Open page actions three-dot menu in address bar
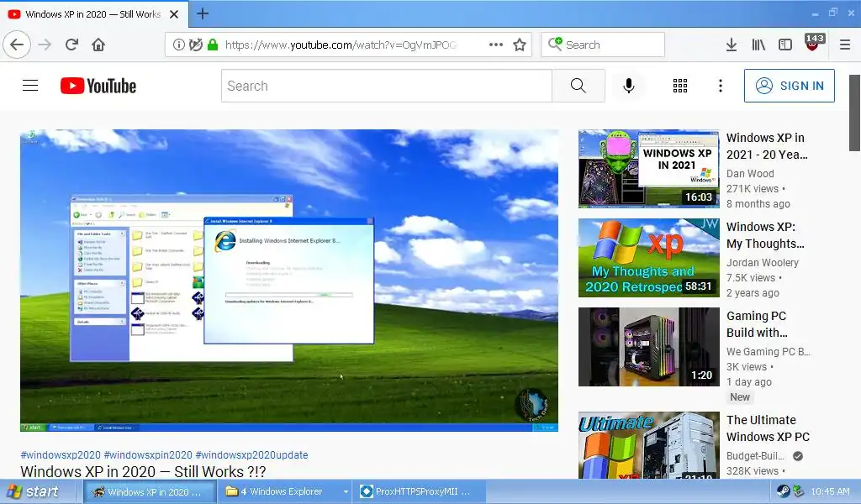The width and height of the screenshot is (861, 504). (496, 45)
